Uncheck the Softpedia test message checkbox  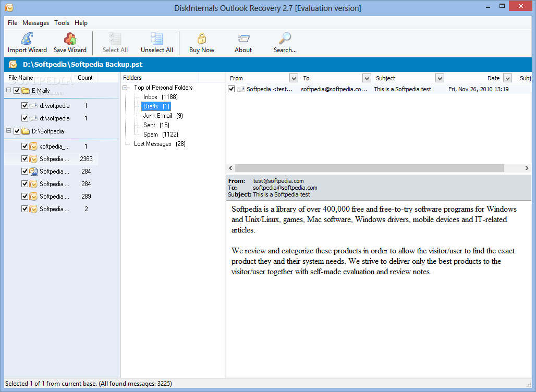232,89
